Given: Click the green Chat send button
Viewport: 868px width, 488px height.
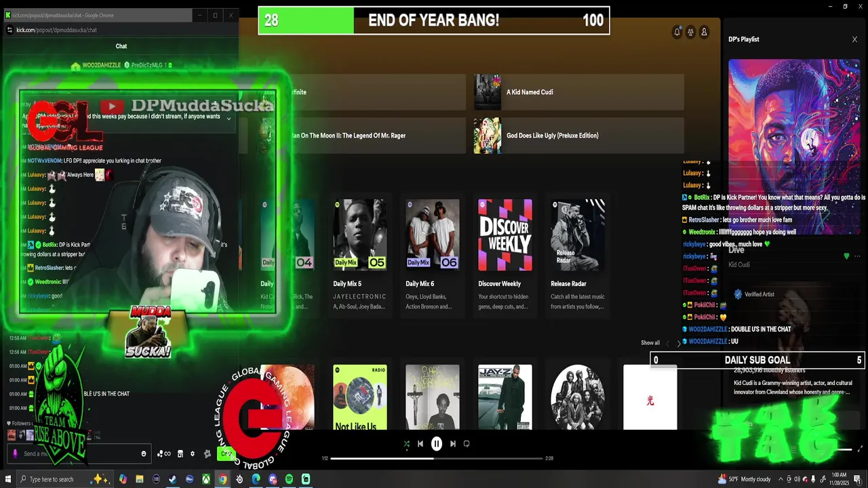Looking at the screenshot, I should pyautogui.click(x=226, y=453).
